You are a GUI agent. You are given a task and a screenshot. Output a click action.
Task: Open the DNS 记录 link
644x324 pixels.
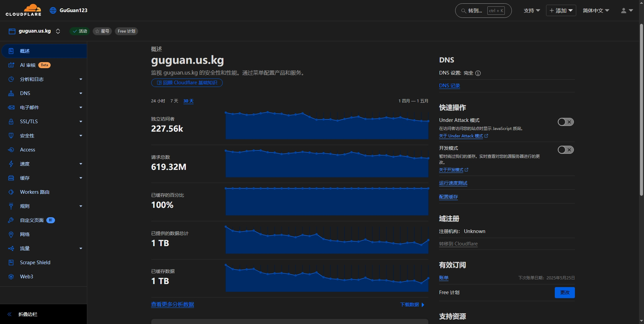coord(449,86)
